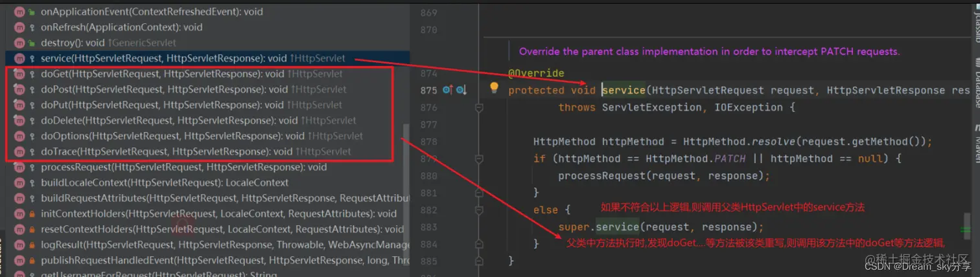
Task: Click the protected key icon beside doPut
Action: (x=32, y=105)
